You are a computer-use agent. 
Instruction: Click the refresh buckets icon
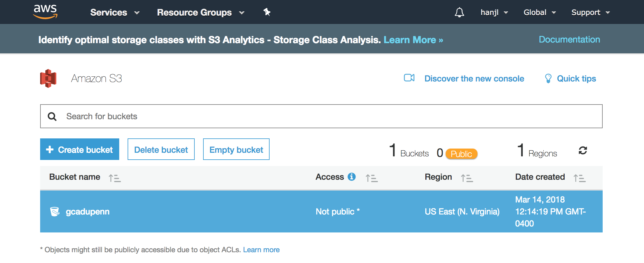point(583,150)
